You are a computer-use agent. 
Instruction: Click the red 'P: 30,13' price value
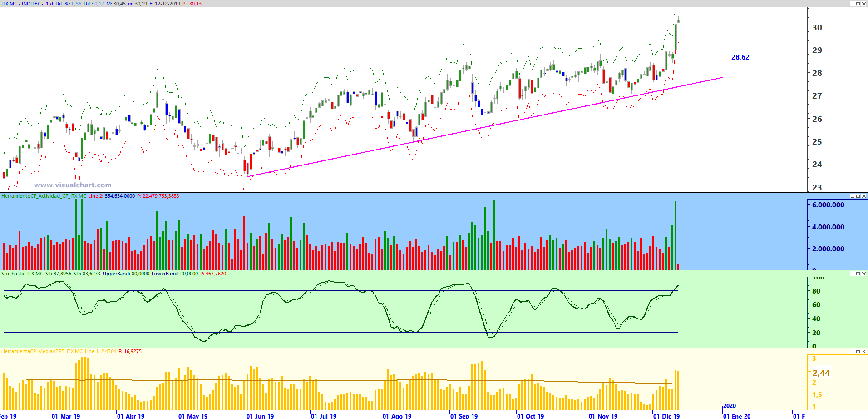point(192,4)
